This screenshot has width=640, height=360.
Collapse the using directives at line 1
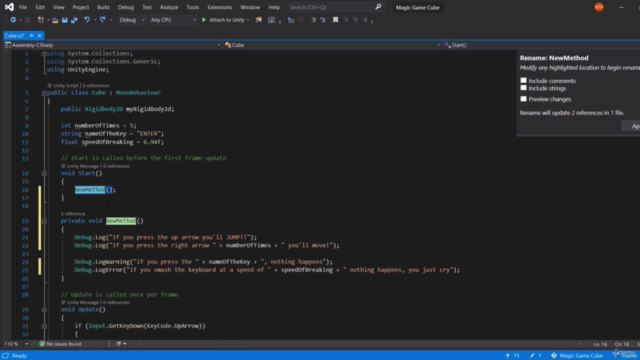click(44, 53)
